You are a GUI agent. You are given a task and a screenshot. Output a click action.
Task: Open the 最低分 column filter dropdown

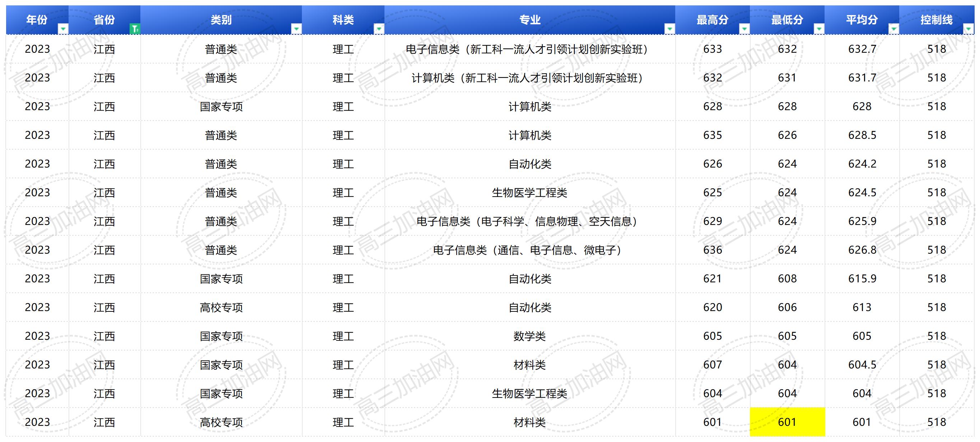point(819,29)
